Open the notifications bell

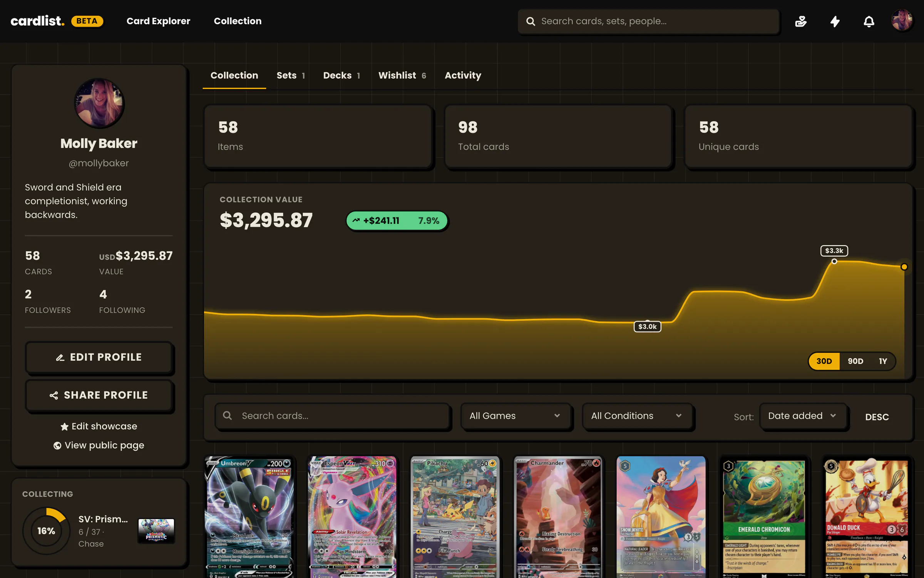[x=869, y=21]
